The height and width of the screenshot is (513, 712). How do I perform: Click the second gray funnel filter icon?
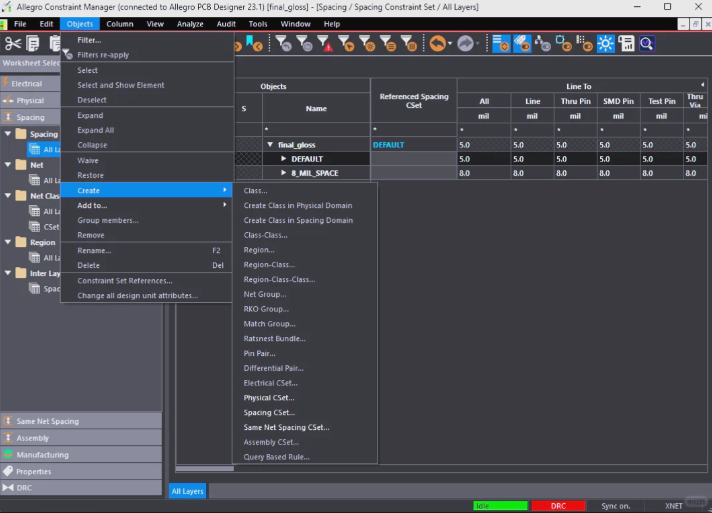tap(304, 44)
